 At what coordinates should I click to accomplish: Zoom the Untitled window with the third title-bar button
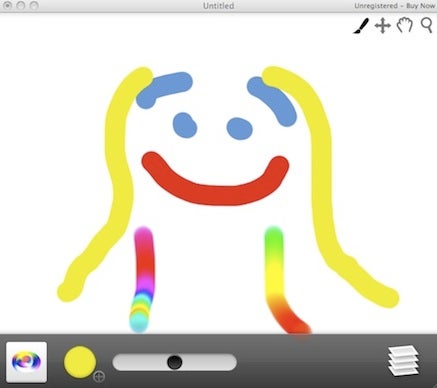tap(34, 6)
